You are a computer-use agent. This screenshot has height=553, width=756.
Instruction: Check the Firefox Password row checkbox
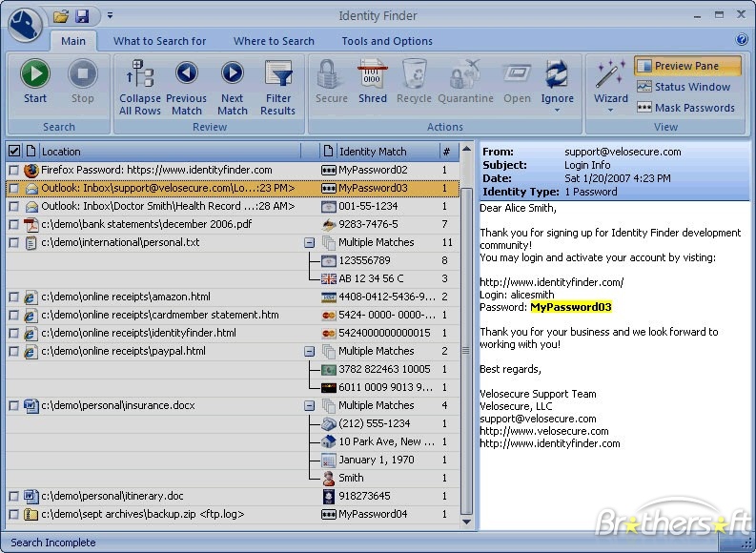(14, 170)
